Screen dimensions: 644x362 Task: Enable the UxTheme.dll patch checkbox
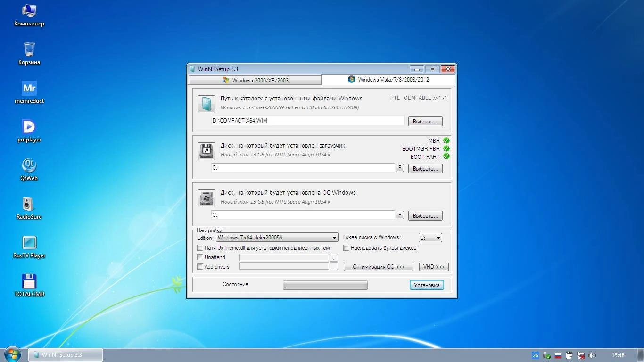click(x=200, y=248)
